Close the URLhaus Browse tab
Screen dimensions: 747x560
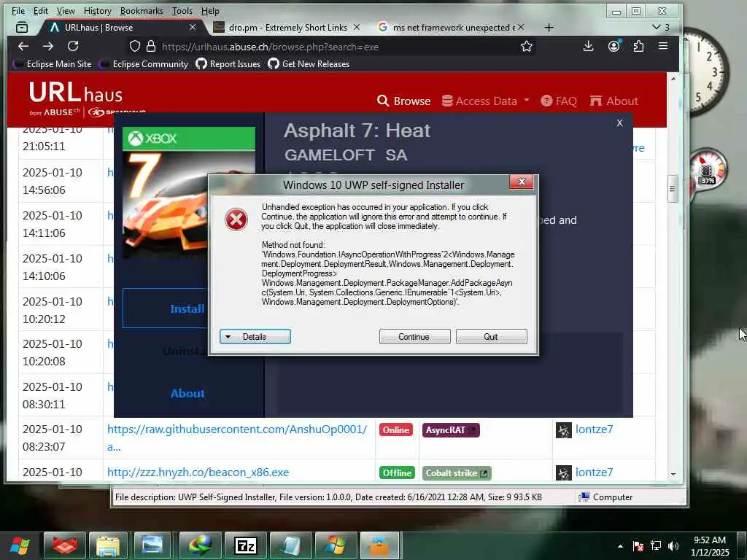click(193, 27)
